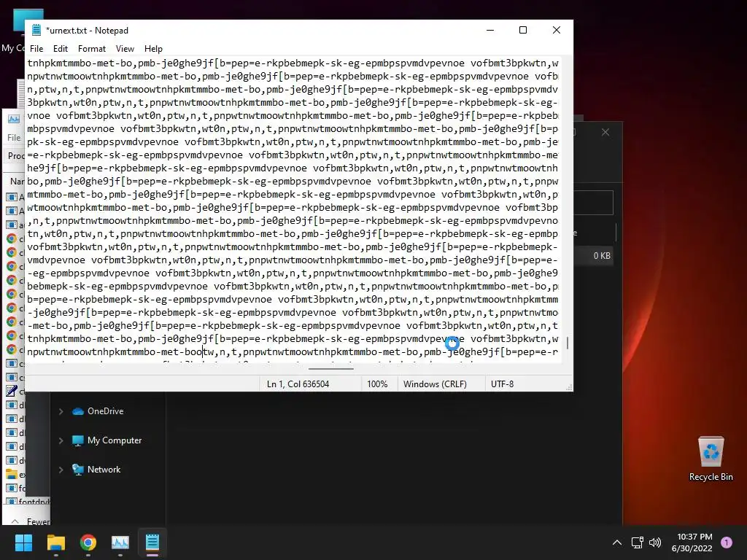Click the 0 KB entry in background window
The image size is (747, 560).
(602, 256)
